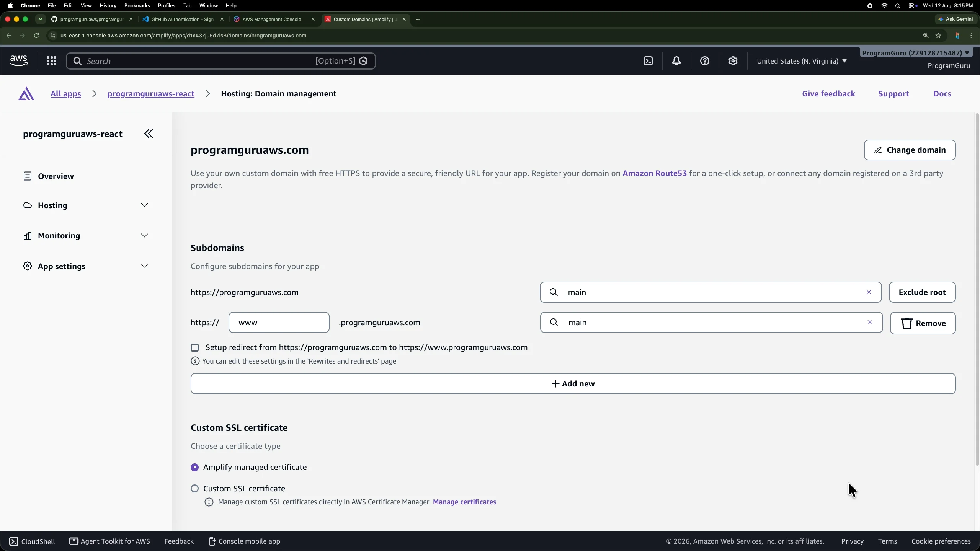
Task: Go back in browser history
Action: coord(9,36)
